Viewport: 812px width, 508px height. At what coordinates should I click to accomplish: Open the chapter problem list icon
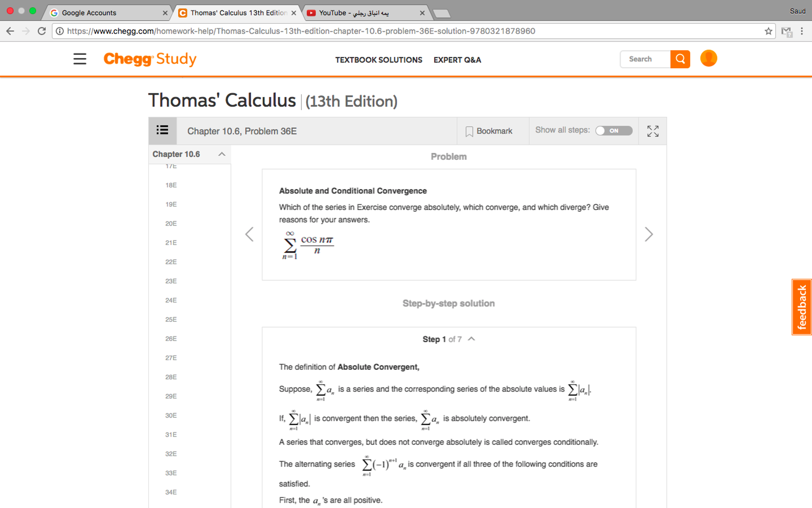(162, 130)
